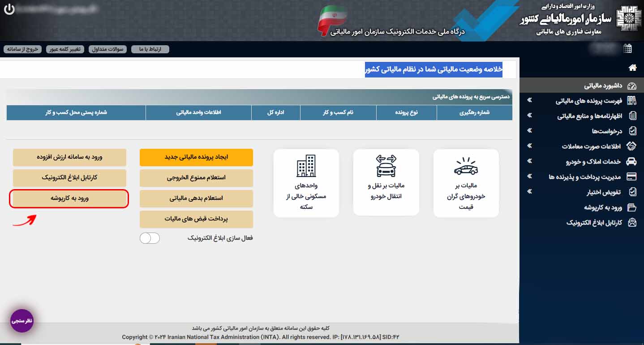Screen dimensions: 644x345
Task: Click the car icon beside خدمات املاک و خودرو
Action: pos(631,161)
